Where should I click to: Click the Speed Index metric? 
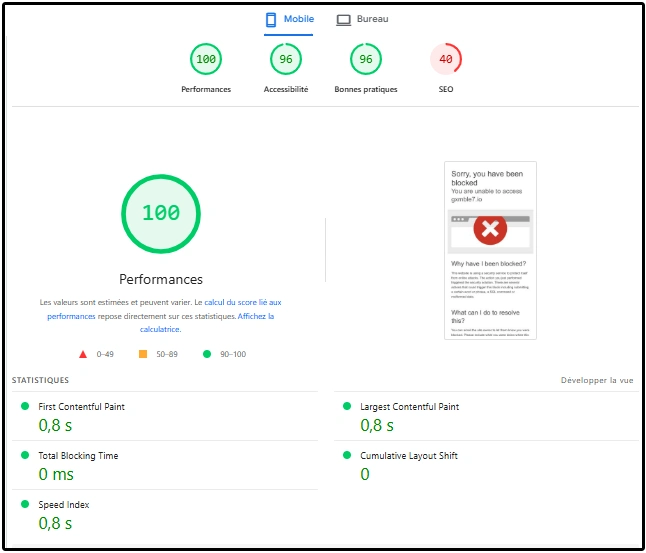(x=63, y=505)
